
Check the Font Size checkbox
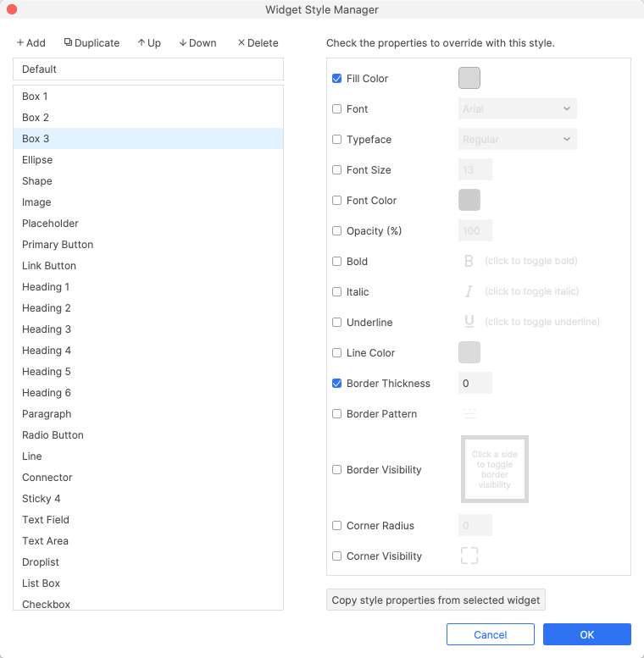click(336, 169)
